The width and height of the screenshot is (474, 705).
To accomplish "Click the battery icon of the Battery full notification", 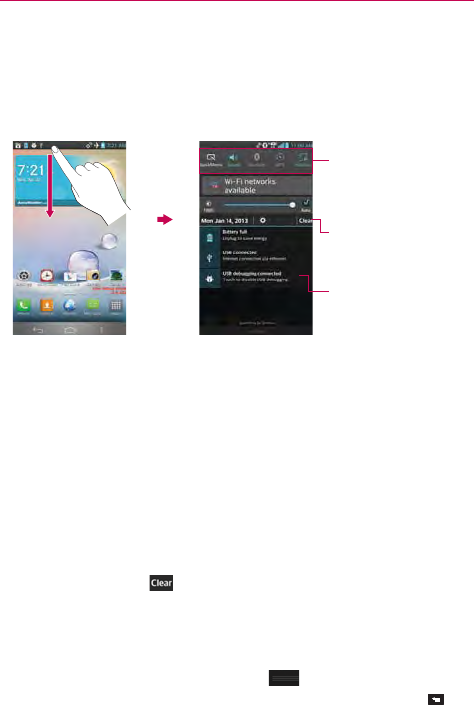I will coord(210,237).
